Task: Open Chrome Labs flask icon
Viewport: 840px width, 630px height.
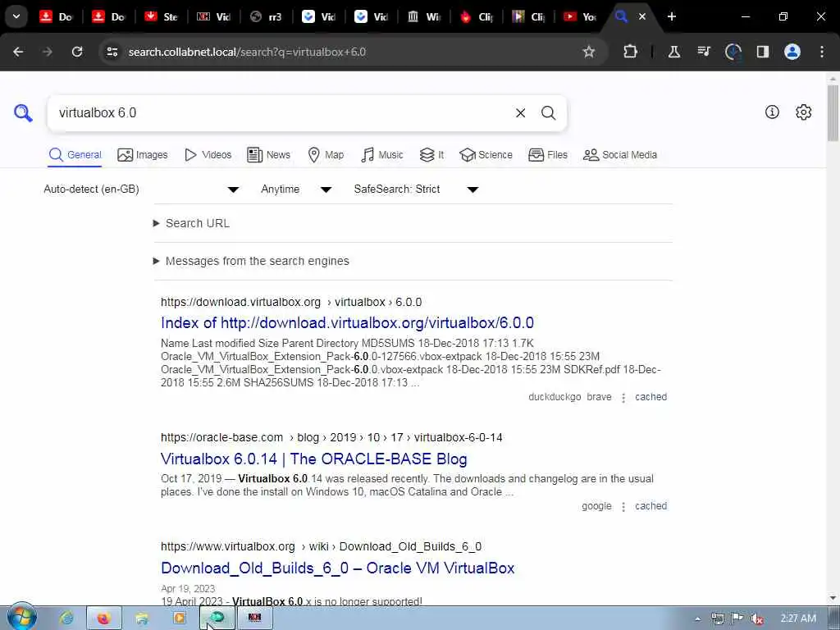Action: click(674, 52)
